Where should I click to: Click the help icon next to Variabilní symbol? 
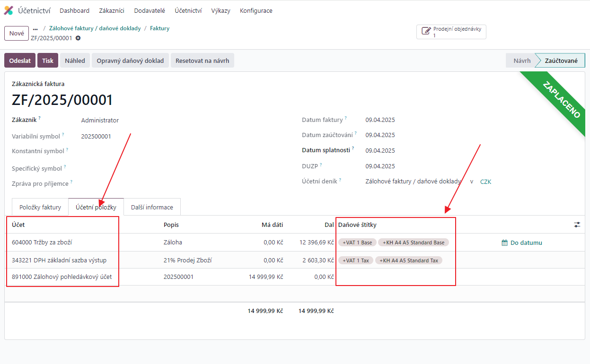pyautogui.click(x=63, y=135)
